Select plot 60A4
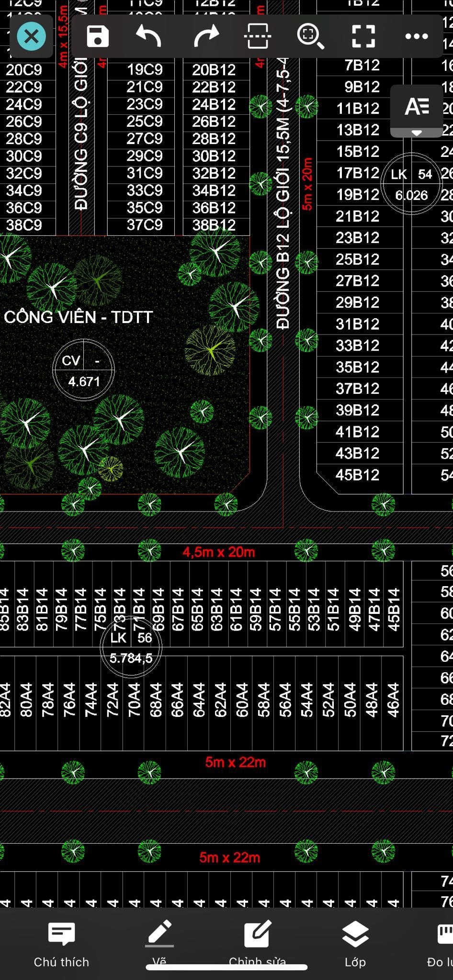The height and width of the screenshot is (980, 453). pos(242,700)
